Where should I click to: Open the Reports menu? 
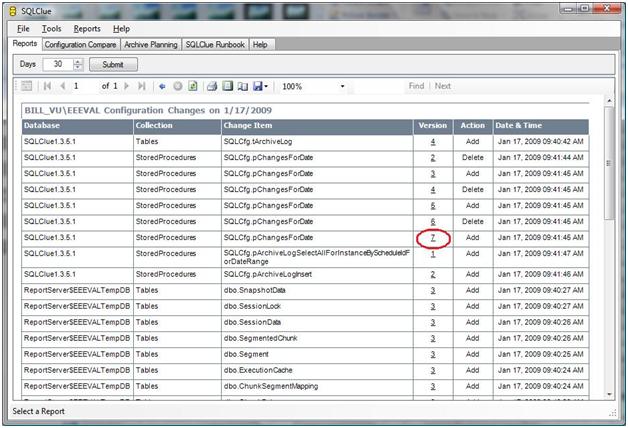[x=87, y=29]
